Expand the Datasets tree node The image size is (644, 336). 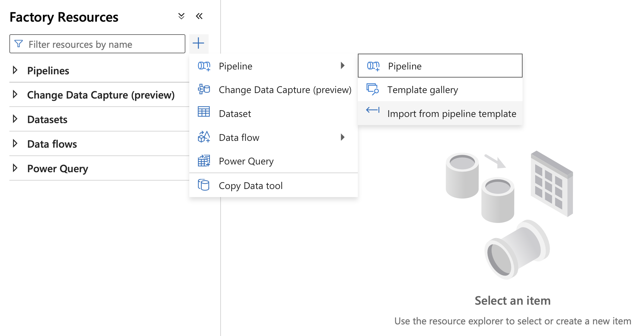coord(15,119)
